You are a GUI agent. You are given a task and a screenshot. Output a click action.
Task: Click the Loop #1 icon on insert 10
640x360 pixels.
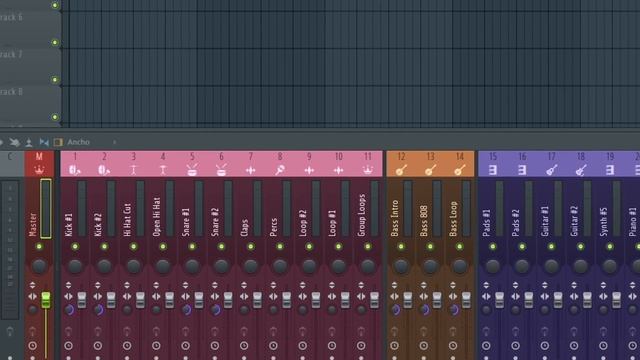(x=338, y=170)
